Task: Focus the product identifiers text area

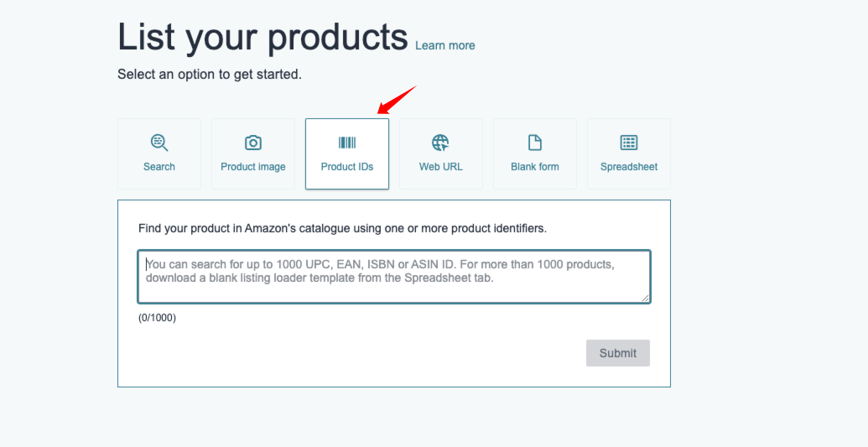Action: coord(394,277)
